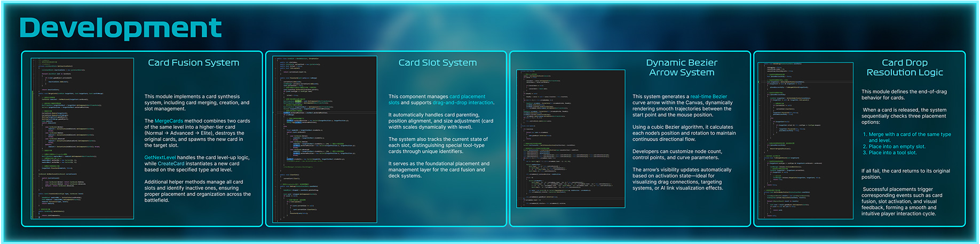The height and width of the screenshot is (244, 980).
Task: Click the Development page title
Action: click(x=120, y=28)
